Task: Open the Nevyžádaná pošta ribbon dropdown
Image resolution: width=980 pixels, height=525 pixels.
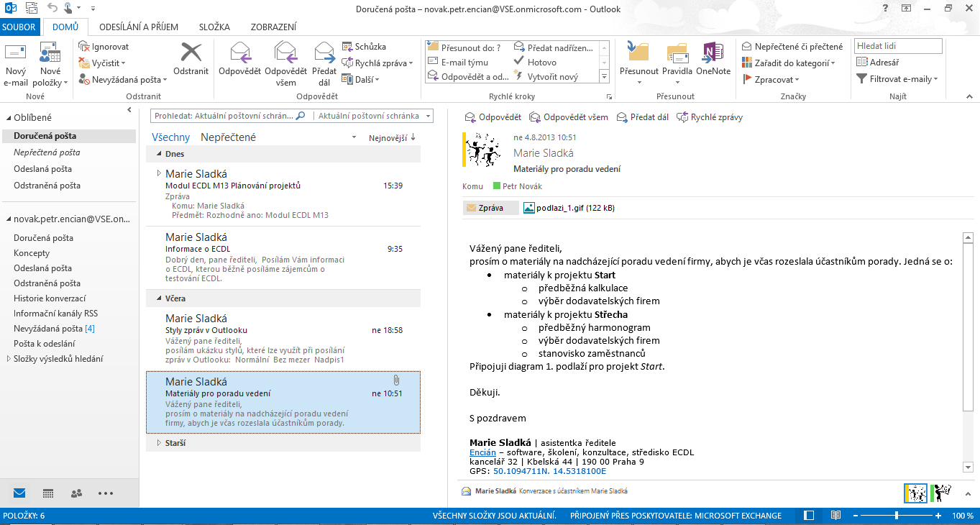Action: tap(123, 80)
